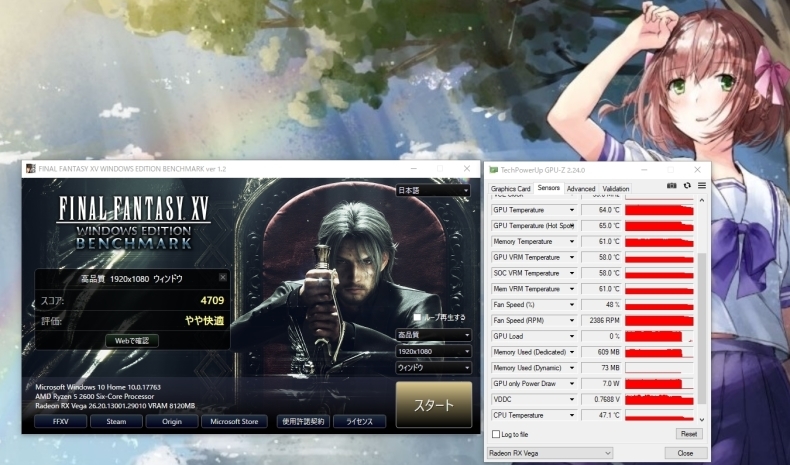
Task: Open the 日本語 language dropdown
Action: pos(433,190)
